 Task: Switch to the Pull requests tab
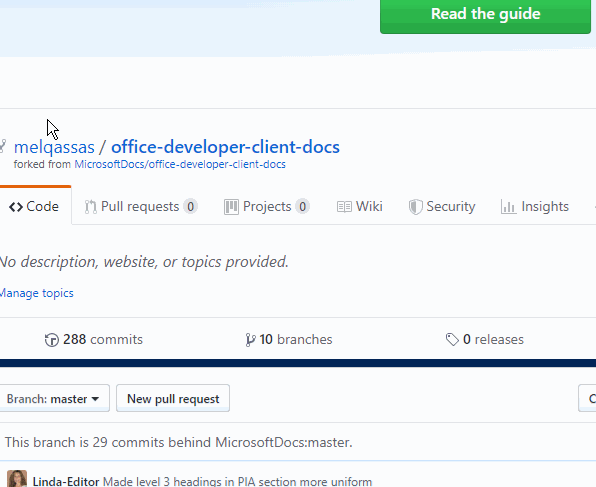pyautogui.click(x=141, y=206)
